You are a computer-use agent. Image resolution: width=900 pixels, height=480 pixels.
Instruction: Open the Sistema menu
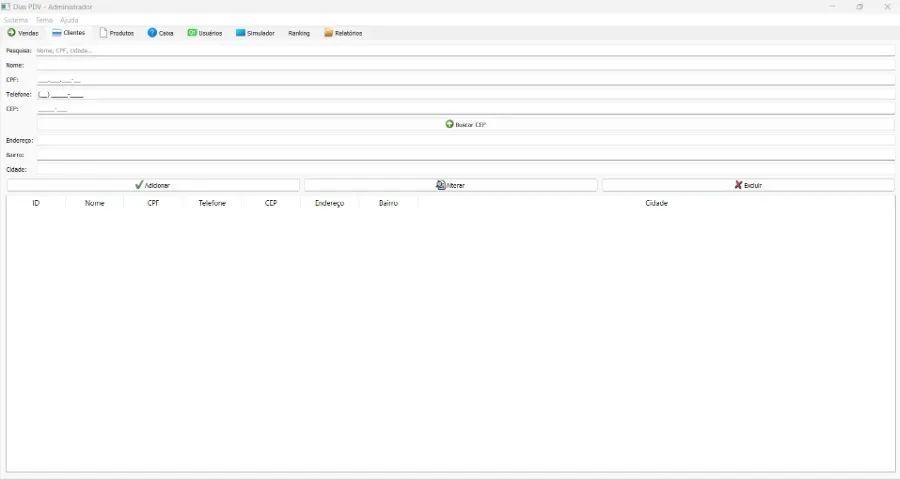(16, 20)
